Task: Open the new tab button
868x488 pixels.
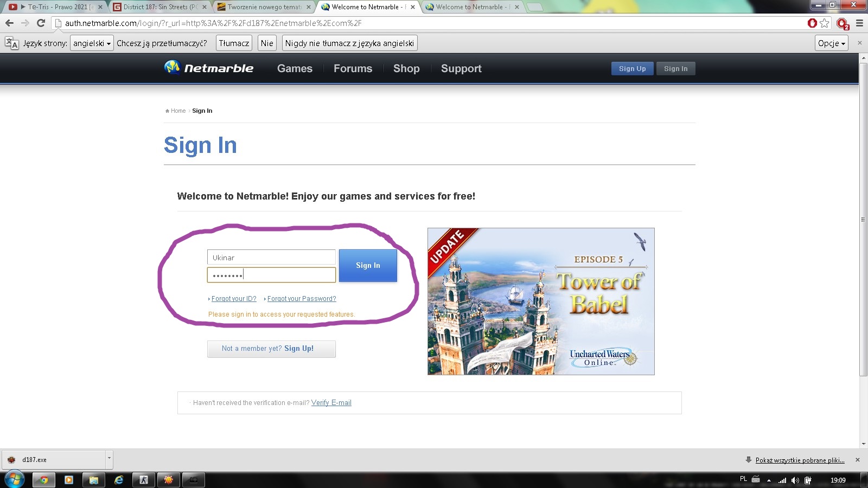Action: (x=534, y=7)
